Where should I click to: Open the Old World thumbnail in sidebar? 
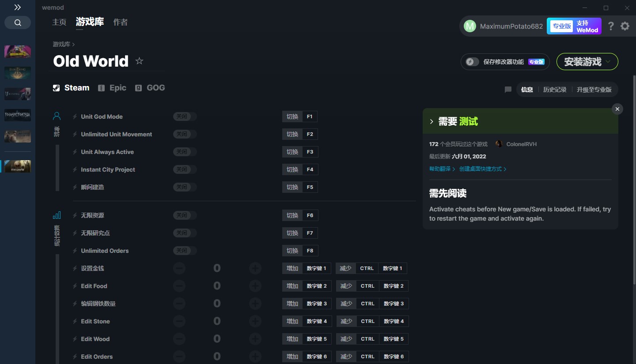point(18,166)
